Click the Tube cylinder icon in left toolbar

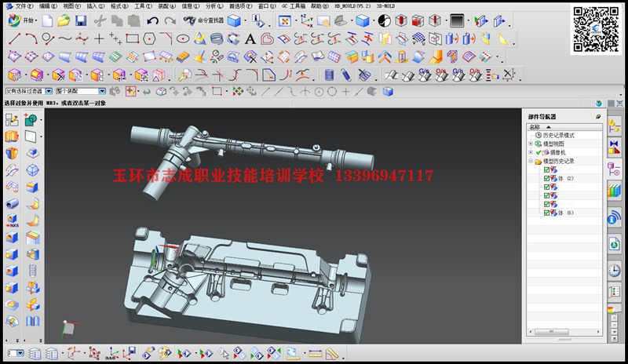pos(12,203)
